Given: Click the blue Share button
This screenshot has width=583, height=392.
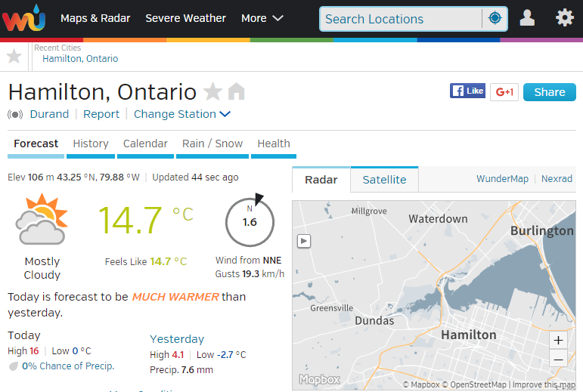Looking at the screenshot, I should click(x=550, y=92).
